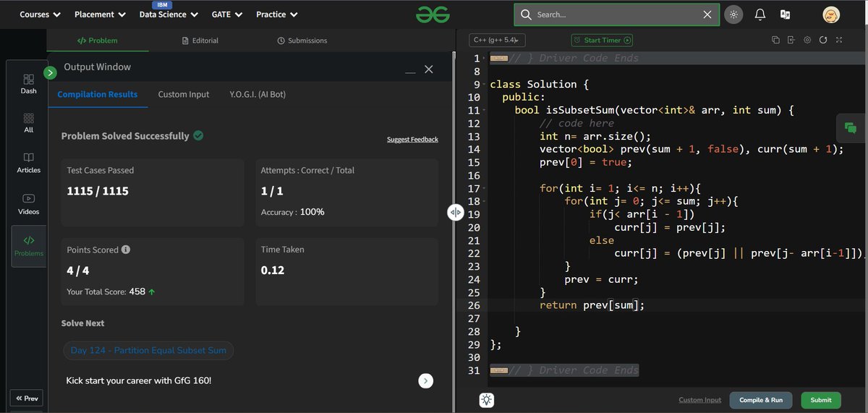Click the Custom Input link below editor

tap(700, 400)
